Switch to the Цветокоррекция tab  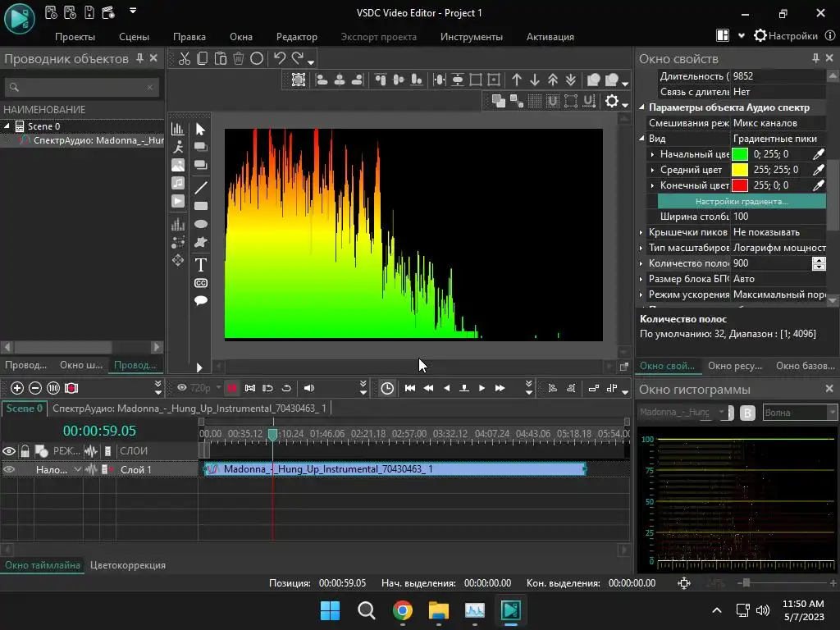pyautogui.click(x=128, y=565)
